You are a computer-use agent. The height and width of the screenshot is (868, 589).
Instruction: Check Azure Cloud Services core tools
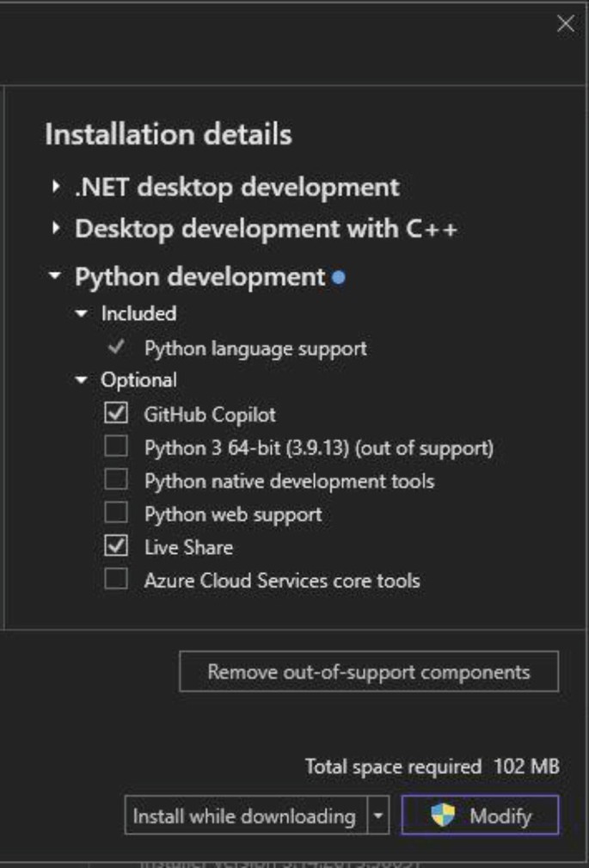pos(116,579)
